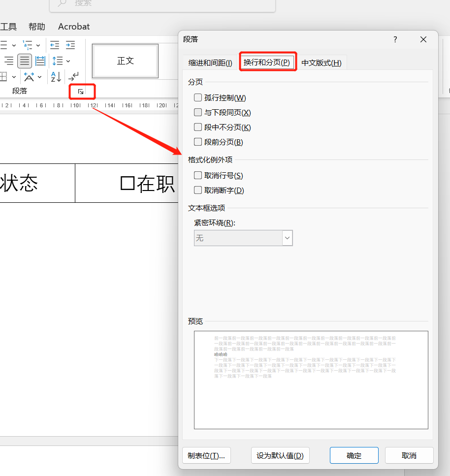Click the 段落 dialog title
Screen dimensions: 450x476
(191, 39)
